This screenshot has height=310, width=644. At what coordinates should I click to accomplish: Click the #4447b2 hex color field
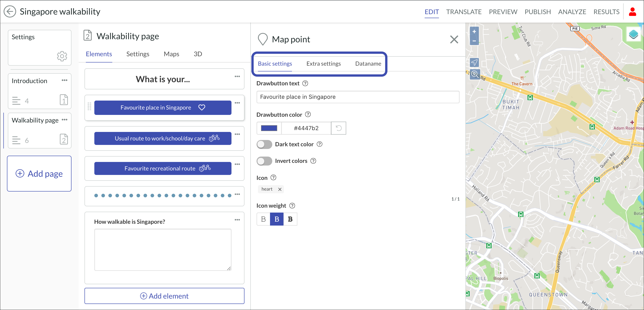point(306,128)
